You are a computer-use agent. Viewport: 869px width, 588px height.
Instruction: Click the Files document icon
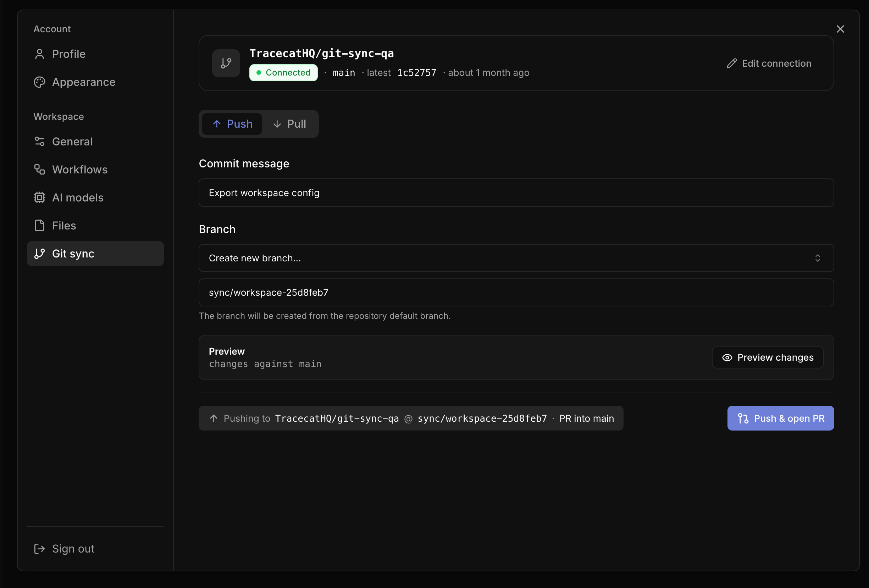pos(39,226)
